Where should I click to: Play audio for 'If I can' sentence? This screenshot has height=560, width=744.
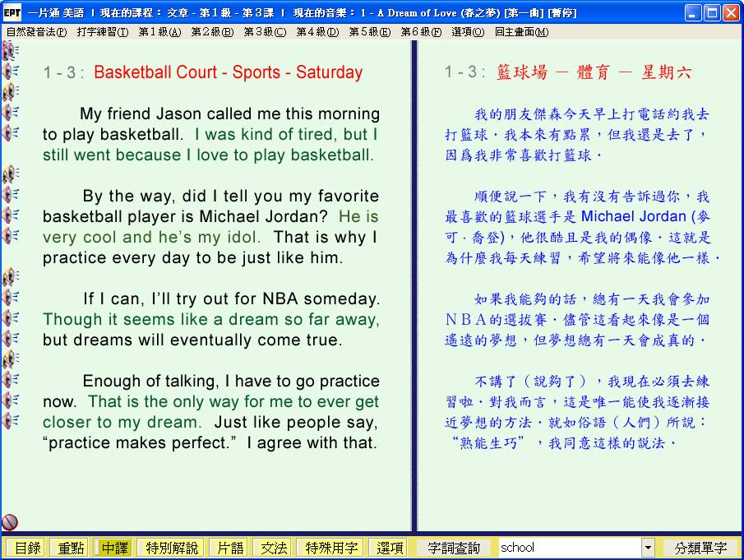pyautogui.click(x=10, y=297)
